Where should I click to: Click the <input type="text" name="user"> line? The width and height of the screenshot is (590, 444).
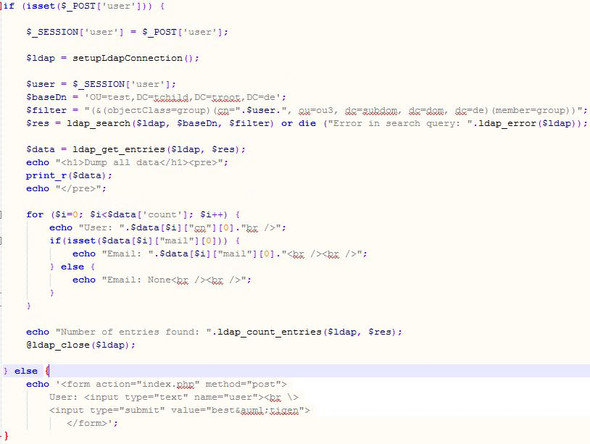point(173,397)
